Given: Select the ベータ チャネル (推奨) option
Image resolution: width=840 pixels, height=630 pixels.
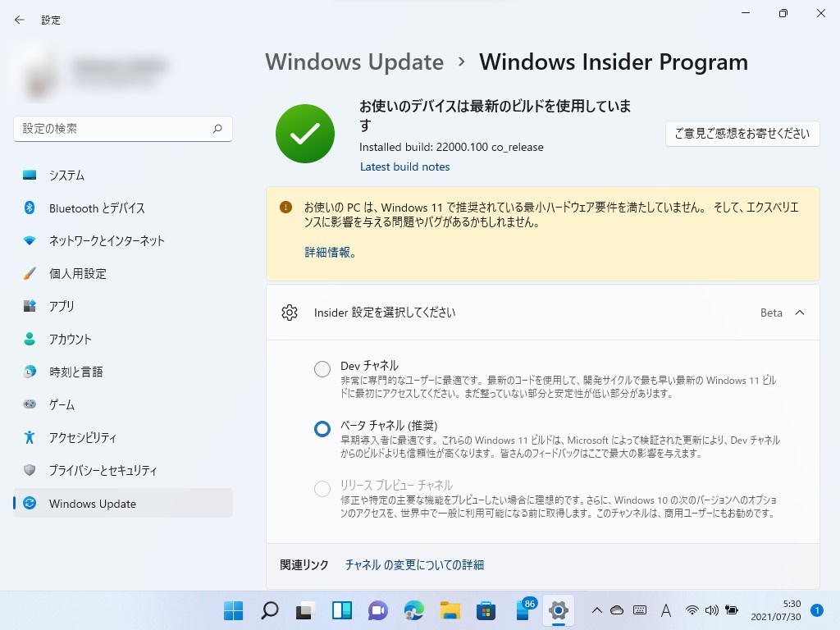Looking at the screenshot, I should (x=322, y=428).
